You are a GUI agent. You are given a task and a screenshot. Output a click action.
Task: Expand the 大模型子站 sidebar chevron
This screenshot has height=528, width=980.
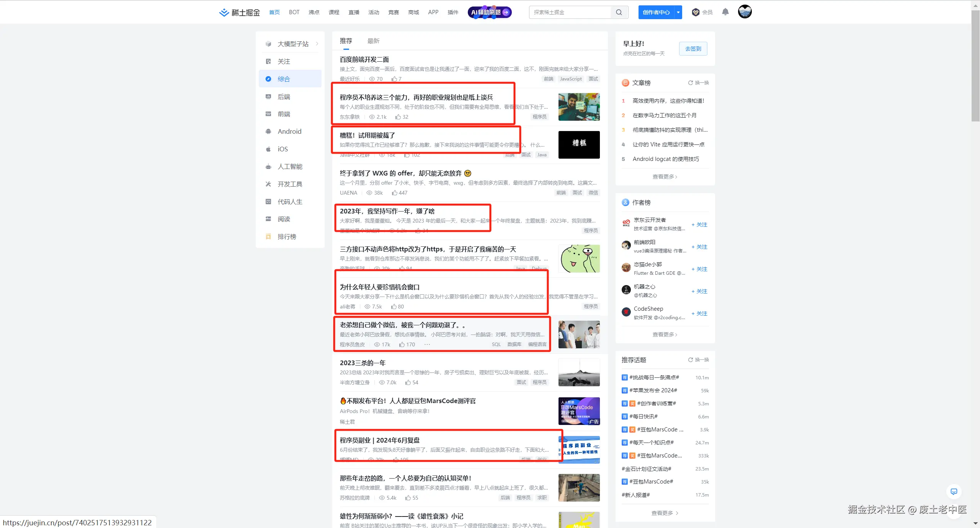point(317,44)
